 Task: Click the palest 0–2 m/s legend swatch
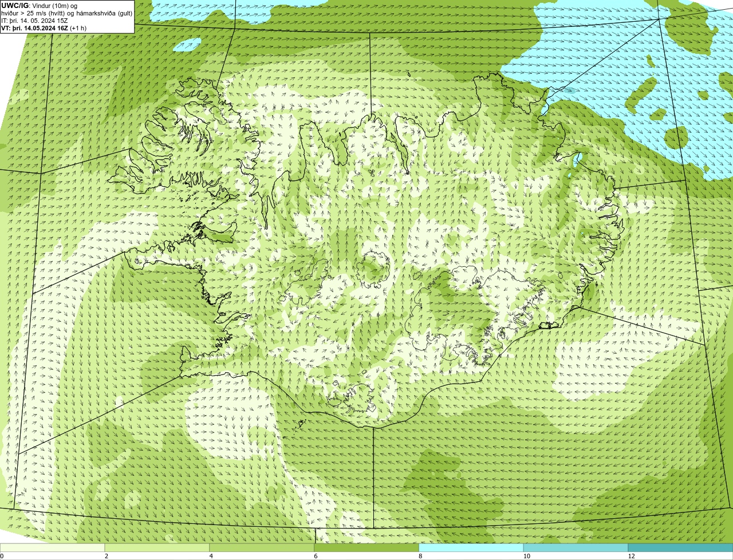click(53, 548)
